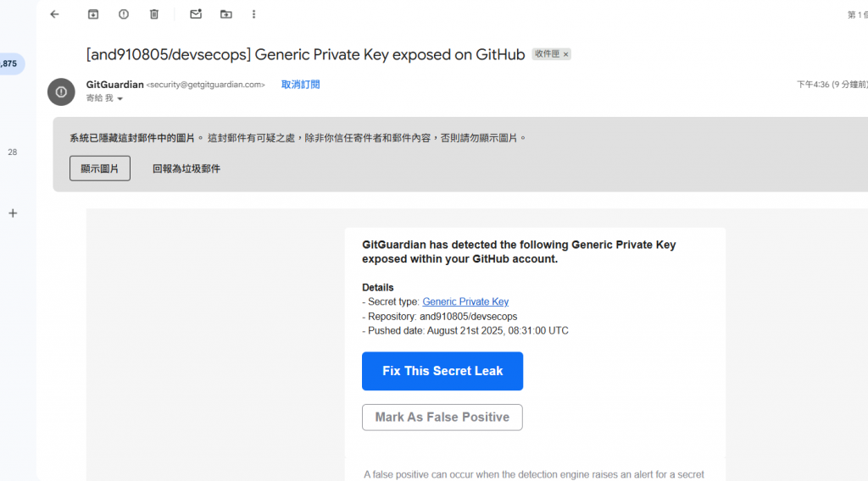Click the email subject heading text

(x=305, y=54)
